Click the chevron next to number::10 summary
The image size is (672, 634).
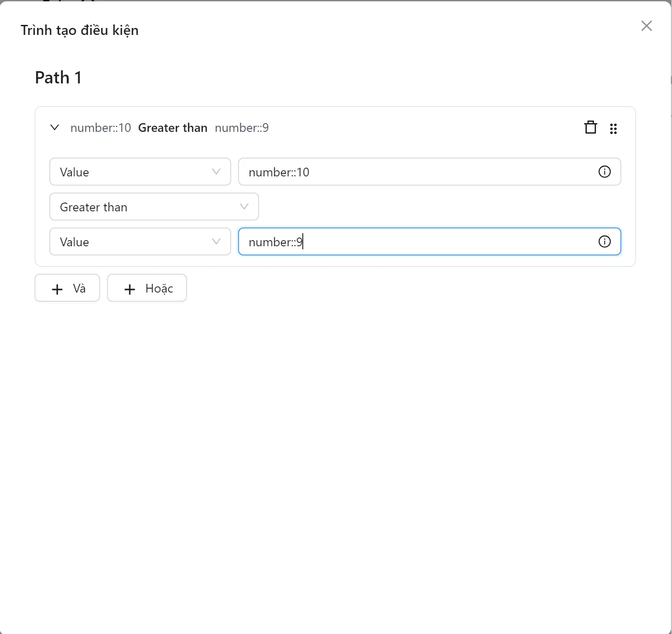click(55, 127)
